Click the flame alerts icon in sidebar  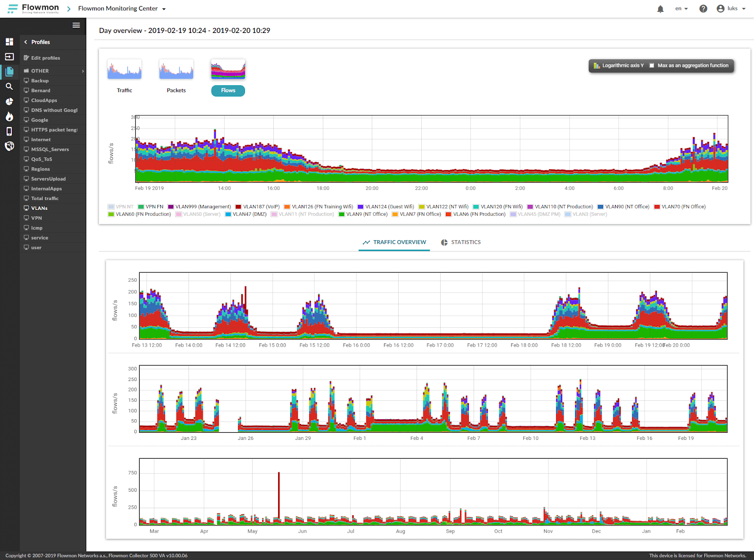(9, 116)
